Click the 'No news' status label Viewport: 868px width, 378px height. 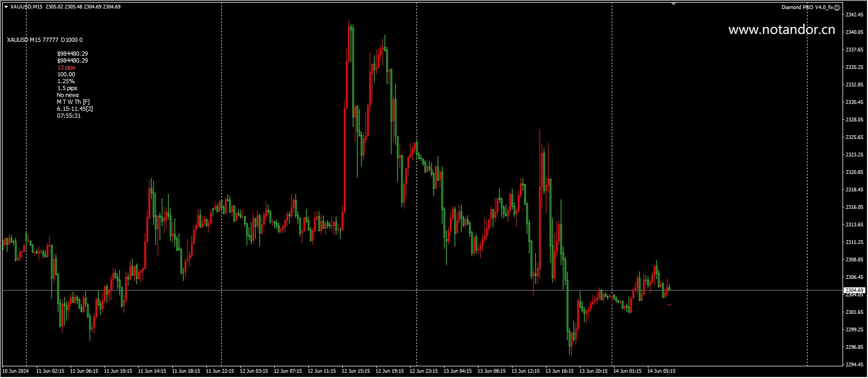coord(68,95)
